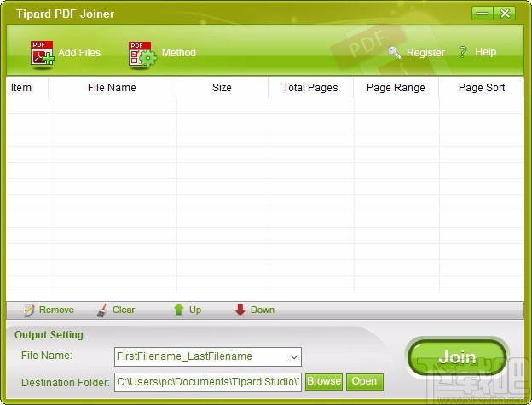Viewport: 532px width, 405px height.
Task: Select the FirstFilename_LastFilename combo box
Action: pos(208,357)
